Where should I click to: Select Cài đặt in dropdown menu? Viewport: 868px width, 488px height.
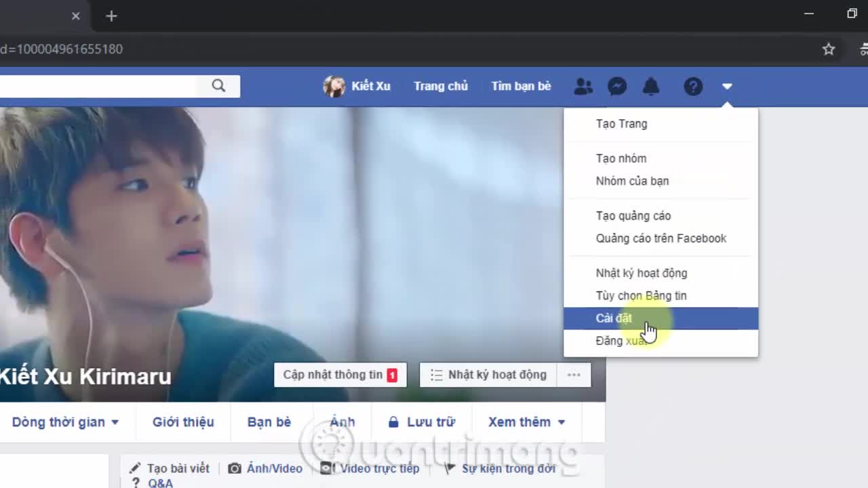[x=661, y=319]
